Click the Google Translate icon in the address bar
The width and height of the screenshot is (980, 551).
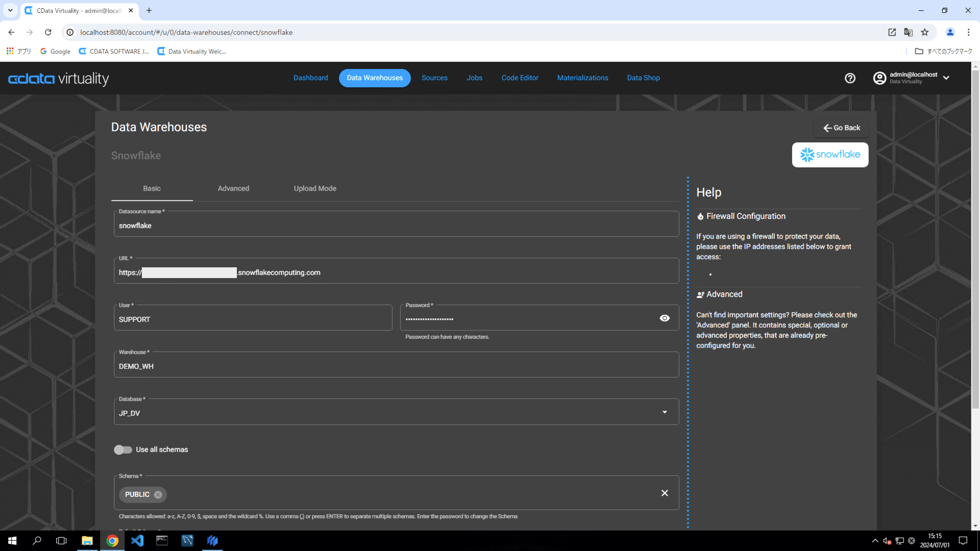coord(908,32)
